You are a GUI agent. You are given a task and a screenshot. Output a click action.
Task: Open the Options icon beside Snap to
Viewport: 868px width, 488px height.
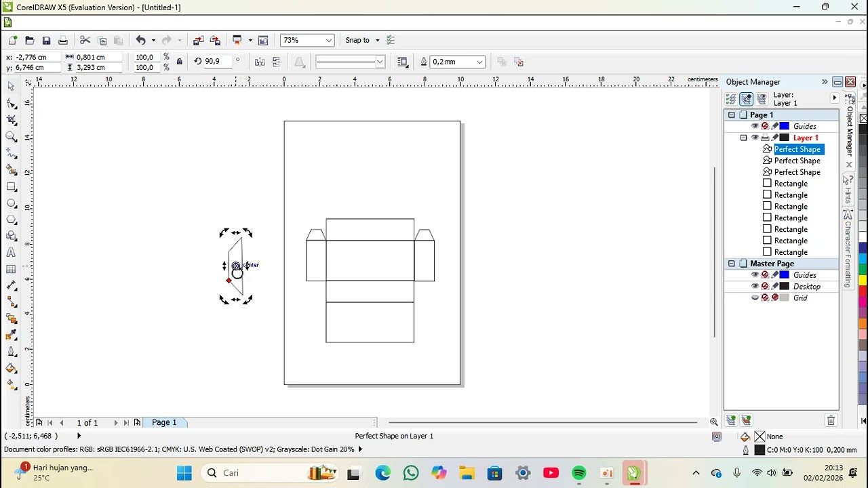[x=391, y=41]
